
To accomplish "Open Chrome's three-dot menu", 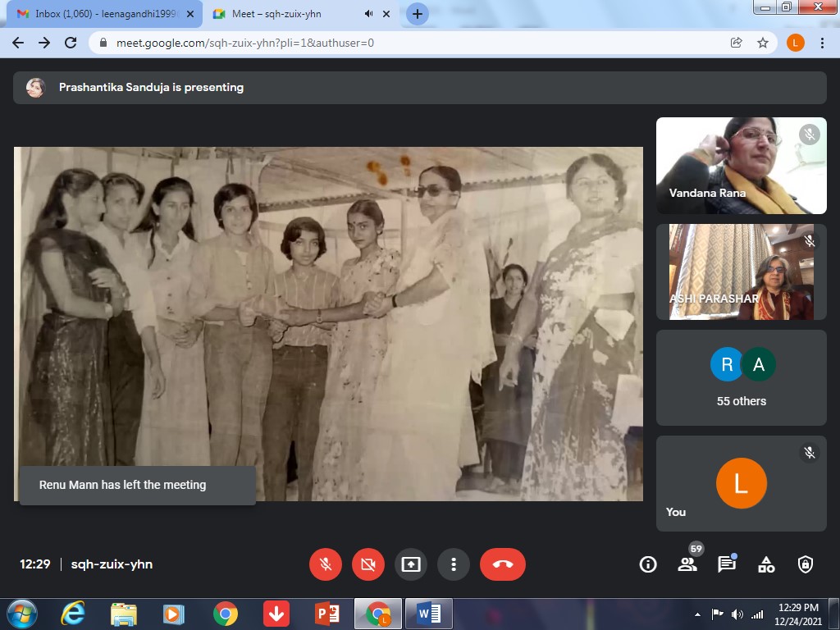I will click(x=822, y=43).
